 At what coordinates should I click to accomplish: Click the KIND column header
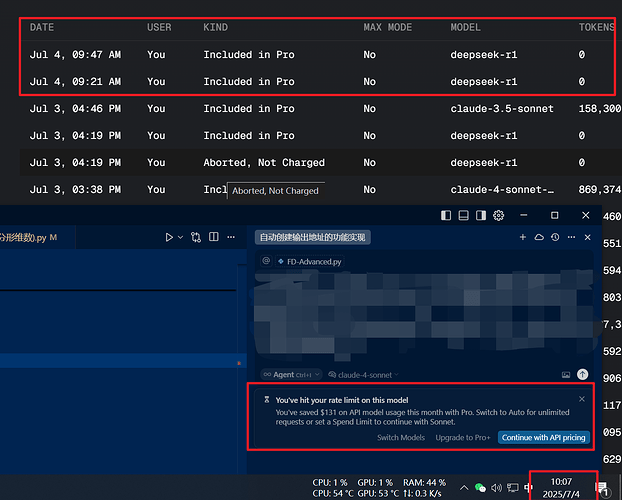tap(215, 27)
